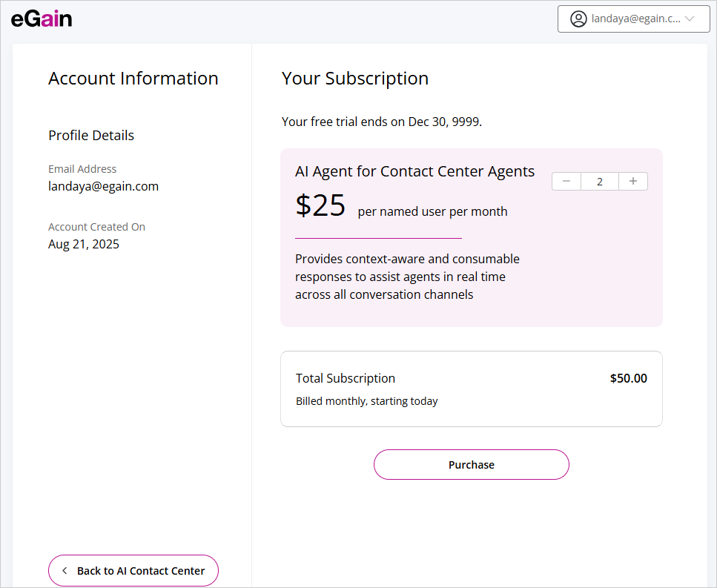
Task: Click the Billed monthly, starting today text
Action: [367, 401]
